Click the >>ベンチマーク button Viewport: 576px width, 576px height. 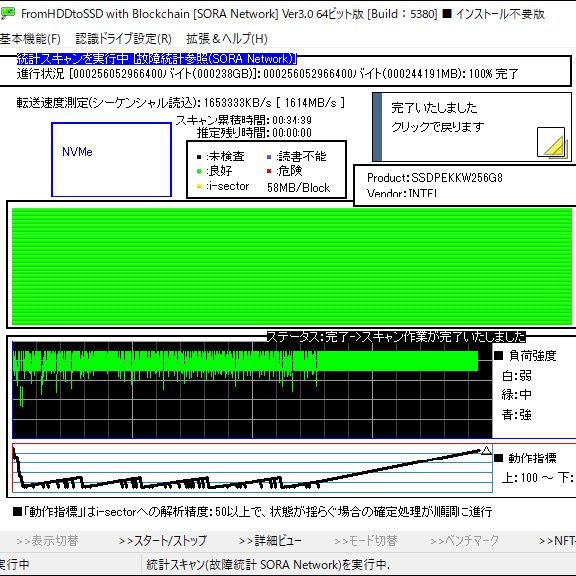pyautogui.click(x=464, y=541)
